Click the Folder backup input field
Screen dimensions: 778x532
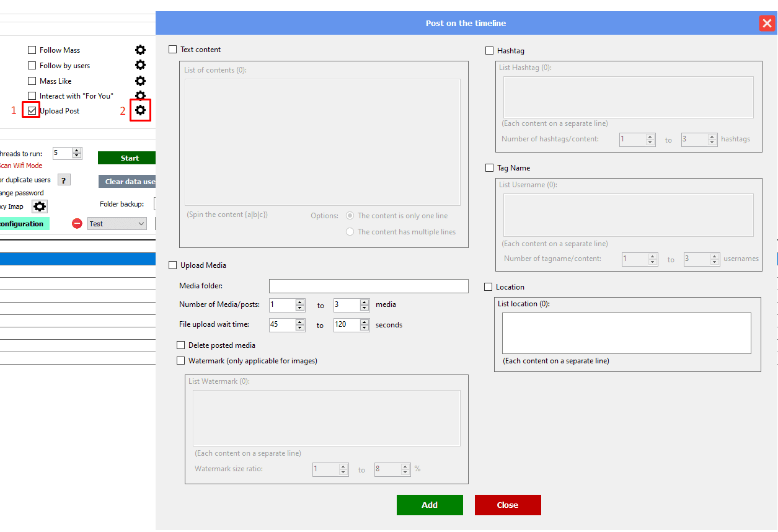tap(155, 204)
